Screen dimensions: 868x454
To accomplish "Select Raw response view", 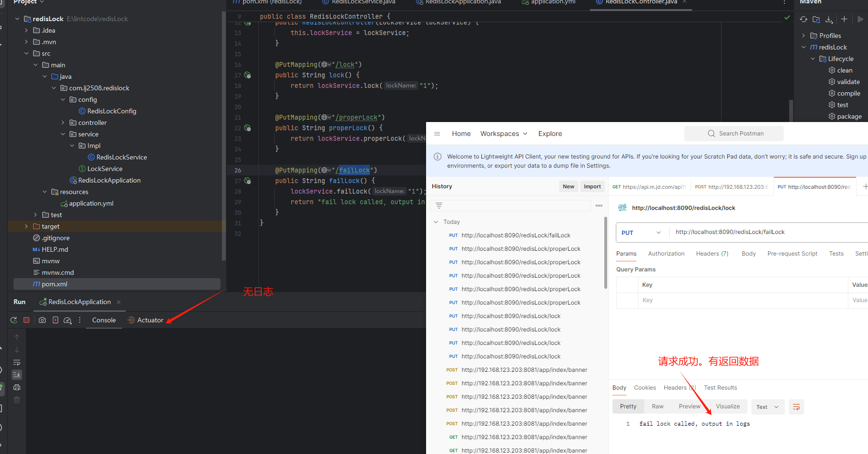I will 658,406.
